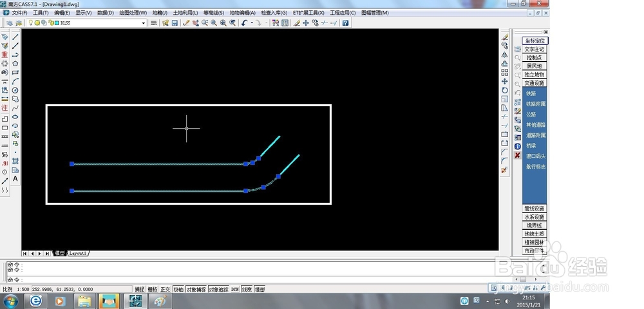644x309 pixels.
Task: Click the Save (floppy disk) toolbar icon
Action: coord(175,23)
